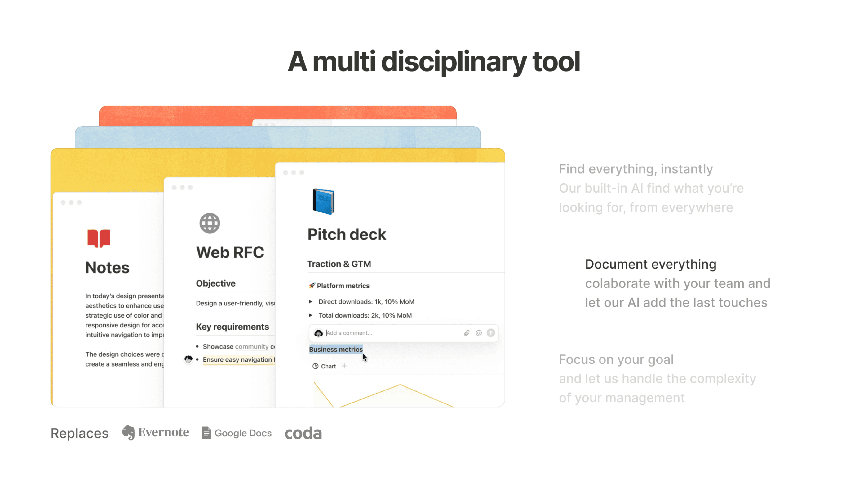868x490 pixels.
Task: Click the blue book icon above Pitch deck
Action: point(323,202)
